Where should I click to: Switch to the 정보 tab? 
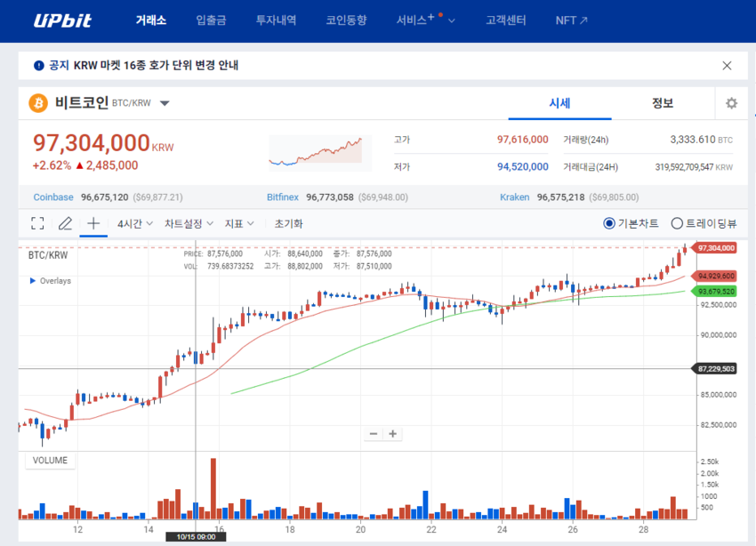(662, 103)
